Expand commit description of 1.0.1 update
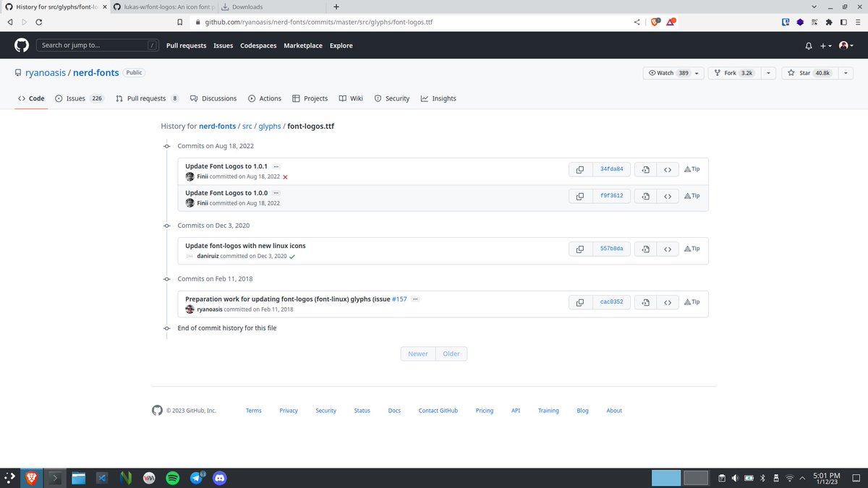 click(276, 166)
